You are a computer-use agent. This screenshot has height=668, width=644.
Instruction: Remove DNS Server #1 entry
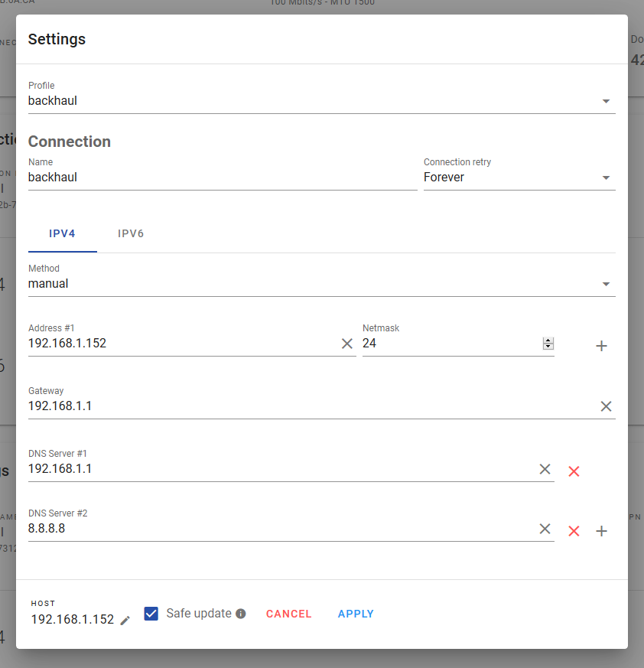coord(574,471)
